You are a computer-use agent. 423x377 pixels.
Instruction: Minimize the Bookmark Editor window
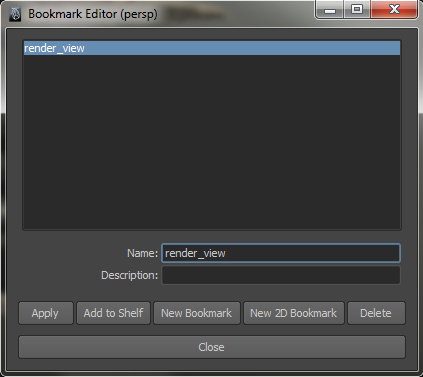coord(330,10)
